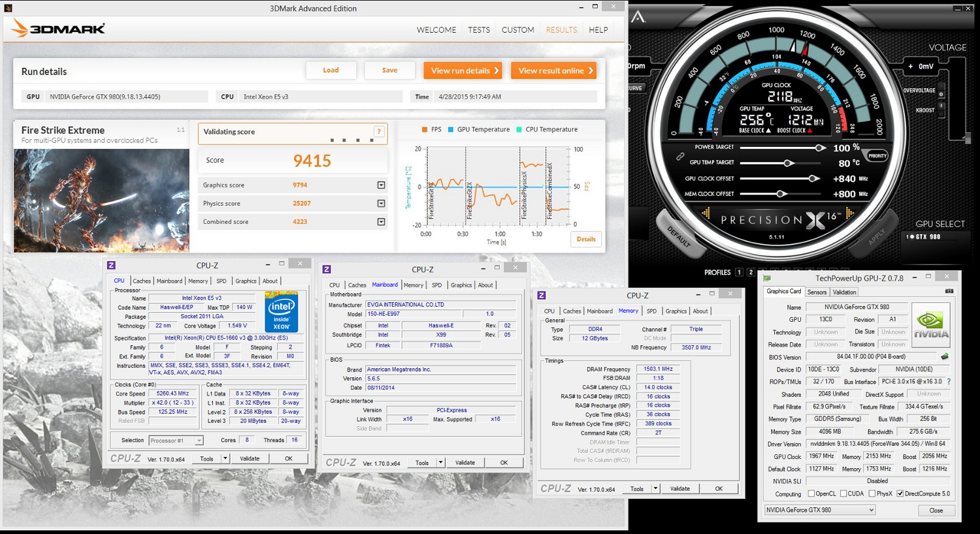Toggle the Overvoltage switch in Precision X
This screenshot has width=980, height=534.
[941, 91]
